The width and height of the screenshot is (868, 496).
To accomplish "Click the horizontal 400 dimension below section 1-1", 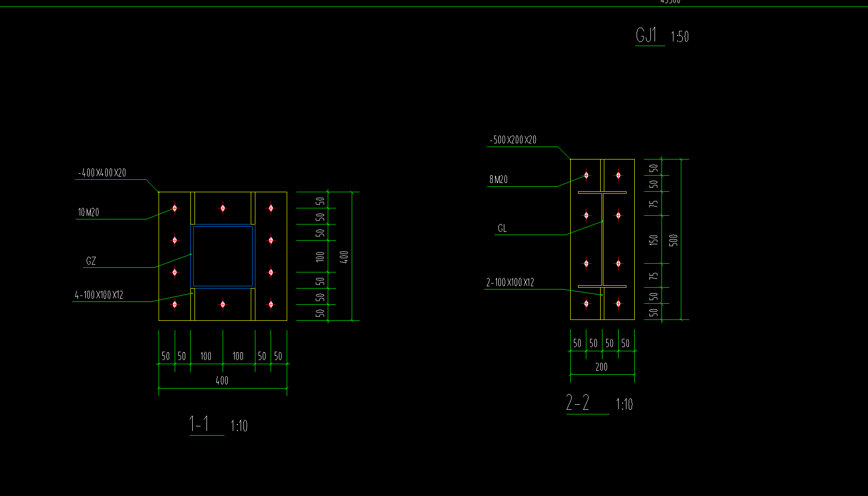I will click(x=222, y=381).
